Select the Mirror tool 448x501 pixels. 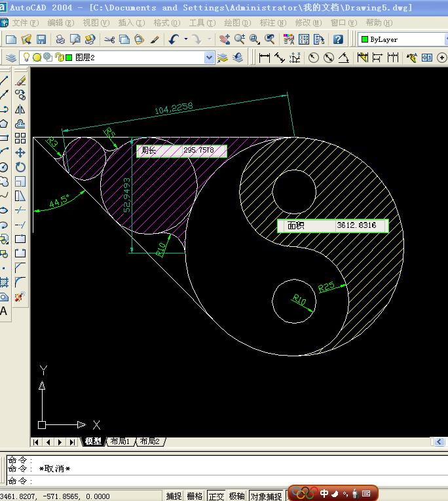[20, 109]
